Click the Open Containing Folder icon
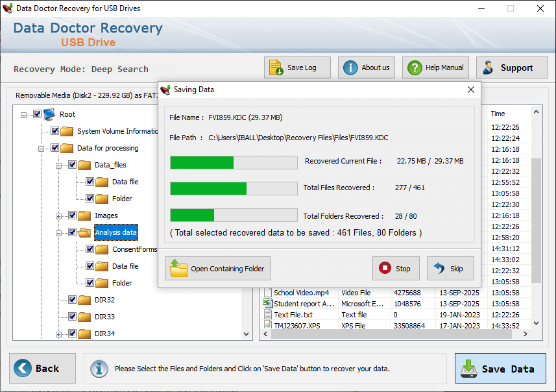Image resolution: width=556 pixels, height=392 pixels. [178, 268]
